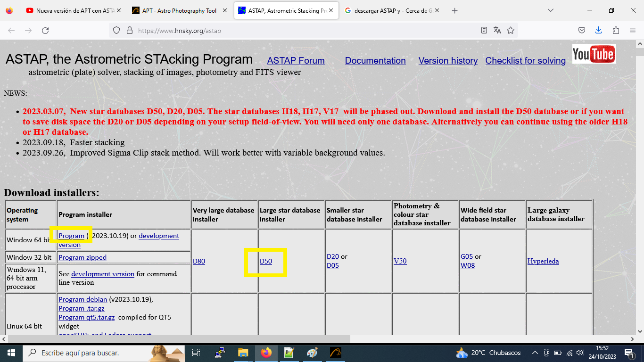Screen dimensions: 644x362
Task: Open the weather widget showing 20°C Chubascos
Action: click(x=488, y=353)
